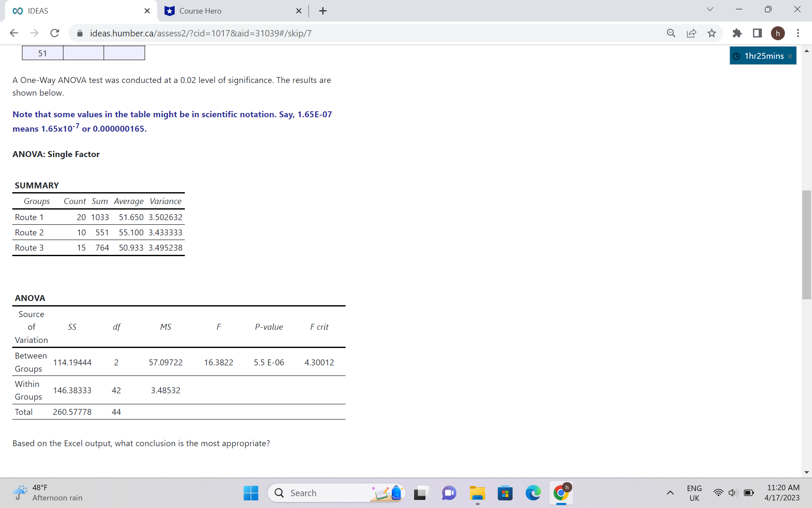Click the share page icon in address bar

691,33
